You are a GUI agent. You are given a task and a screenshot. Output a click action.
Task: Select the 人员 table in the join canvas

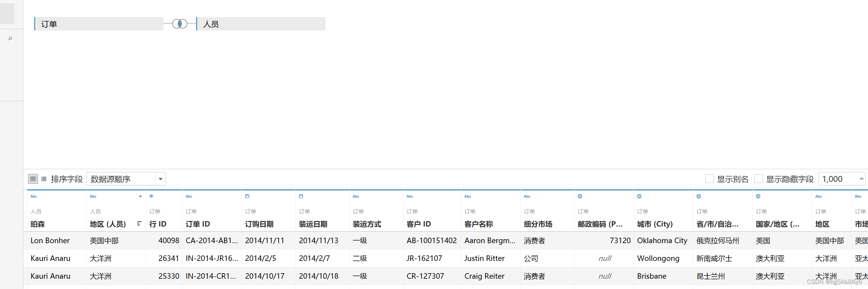(261, 24)
